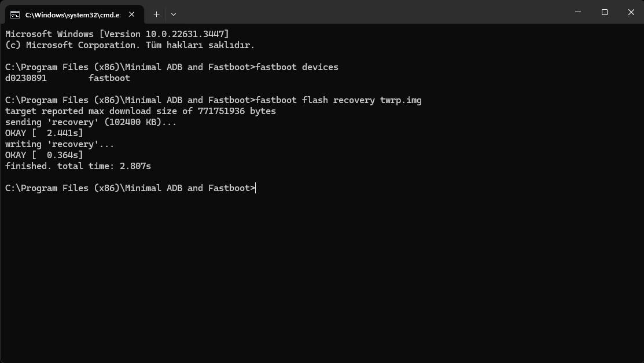The image size is (644, 363).
Task: Click the Microsoft Windows version line
Action: tap(117, 34)
